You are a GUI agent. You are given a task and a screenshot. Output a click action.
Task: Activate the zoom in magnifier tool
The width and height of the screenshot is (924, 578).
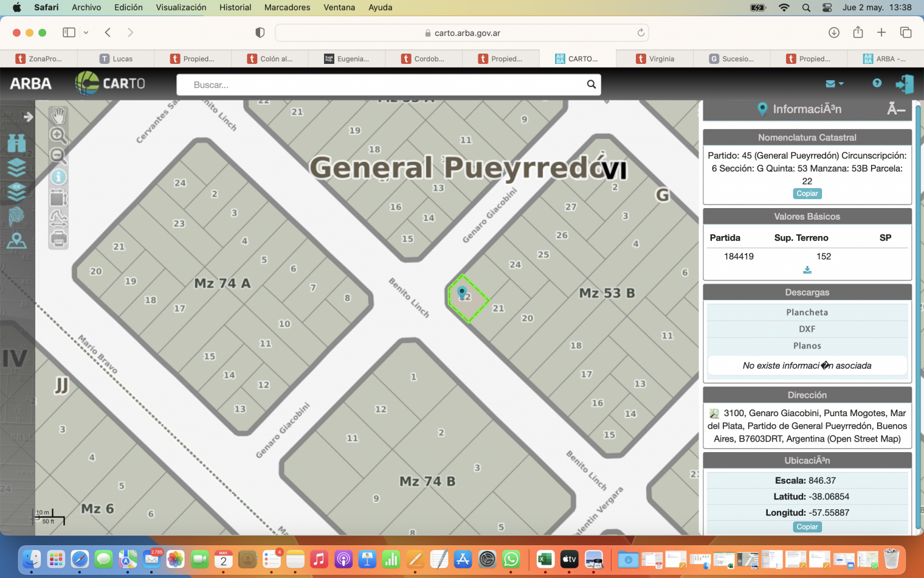(x=58, y=136)
